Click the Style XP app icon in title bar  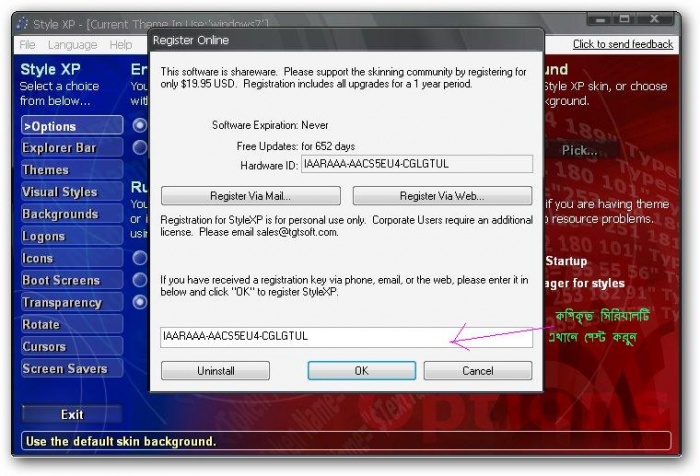22,23
